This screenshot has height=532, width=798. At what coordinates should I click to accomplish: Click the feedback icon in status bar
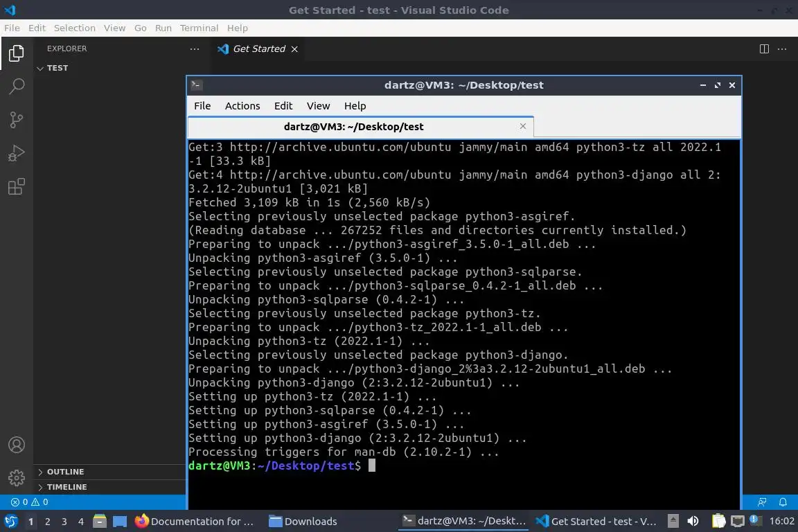tap(762, 502)
